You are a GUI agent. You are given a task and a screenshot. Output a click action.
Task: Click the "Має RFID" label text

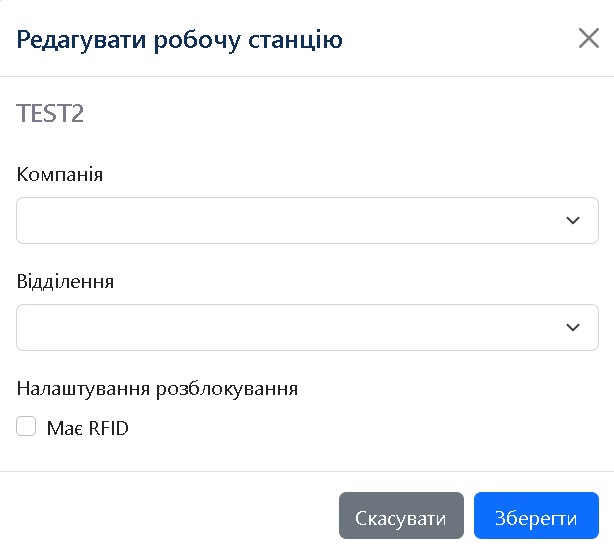coord(88,429)
